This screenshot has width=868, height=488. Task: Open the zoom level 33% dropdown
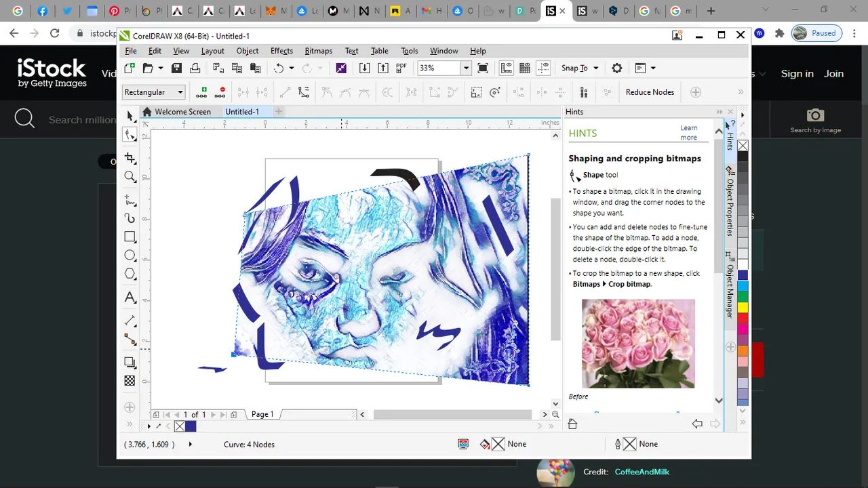(x=466, y=68)
